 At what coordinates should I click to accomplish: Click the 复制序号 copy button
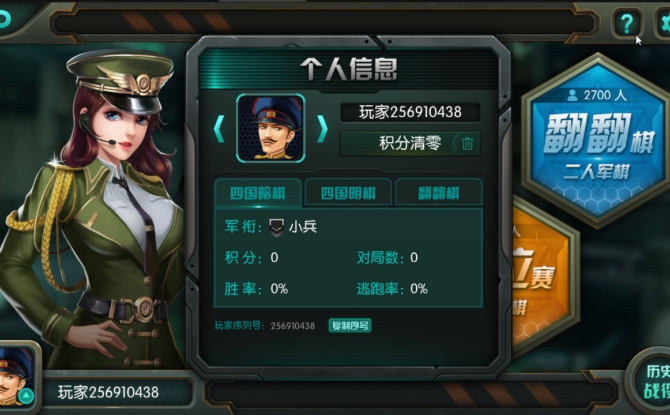click(x=350, y=326)
